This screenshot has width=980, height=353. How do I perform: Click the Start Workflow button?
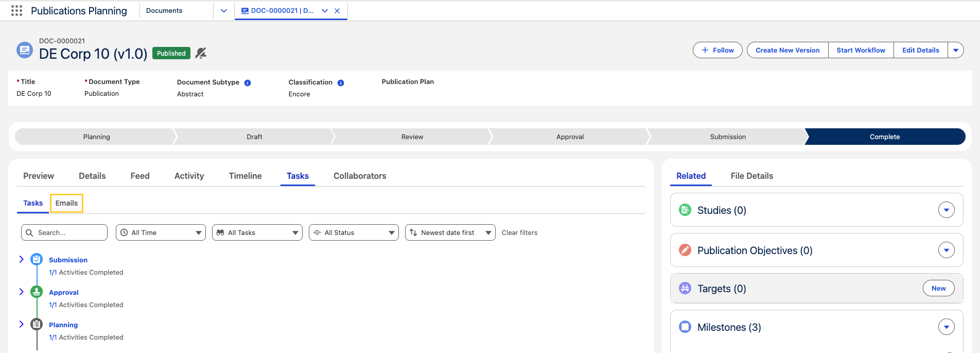point(861,50)
